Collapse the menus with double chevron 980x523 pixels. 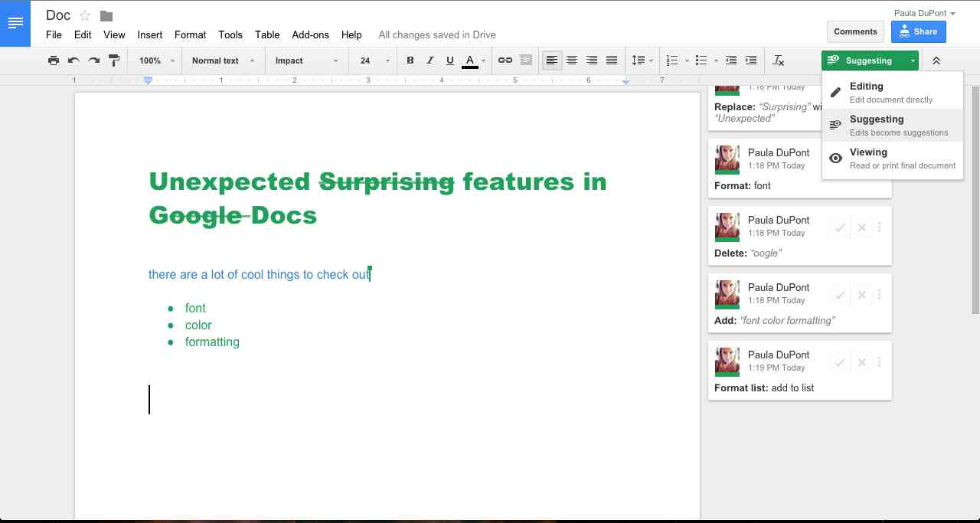pyautogui.click(x=936, y=60)
